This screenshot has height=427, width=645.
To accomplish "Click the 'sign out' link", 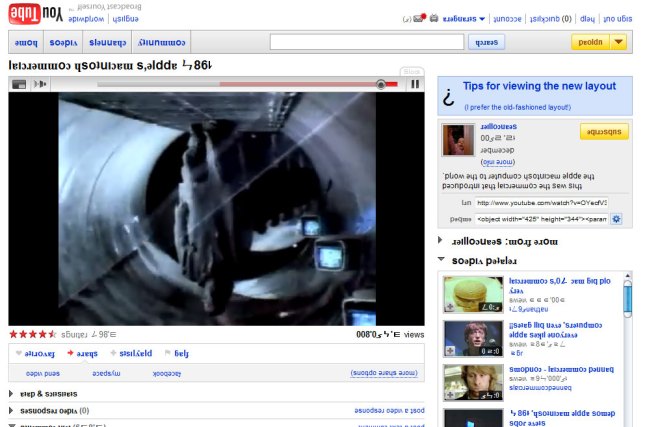I will 618,19.
